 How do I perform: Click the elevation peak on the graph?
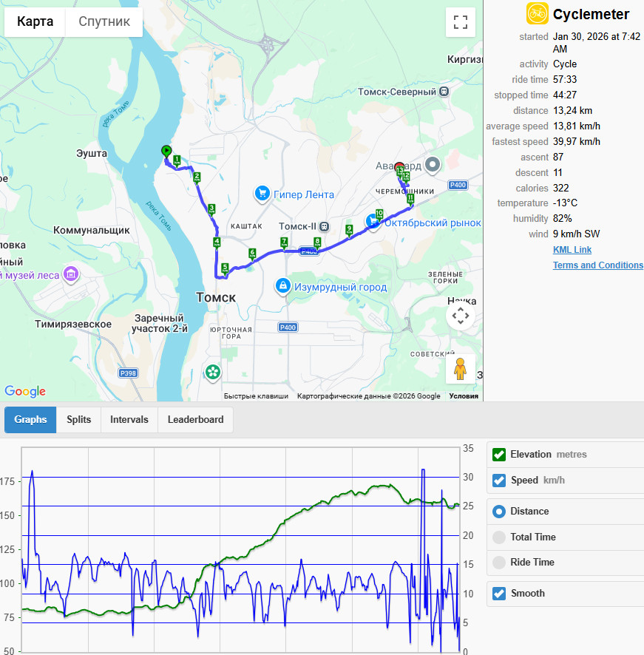click(x=390, y=486)
